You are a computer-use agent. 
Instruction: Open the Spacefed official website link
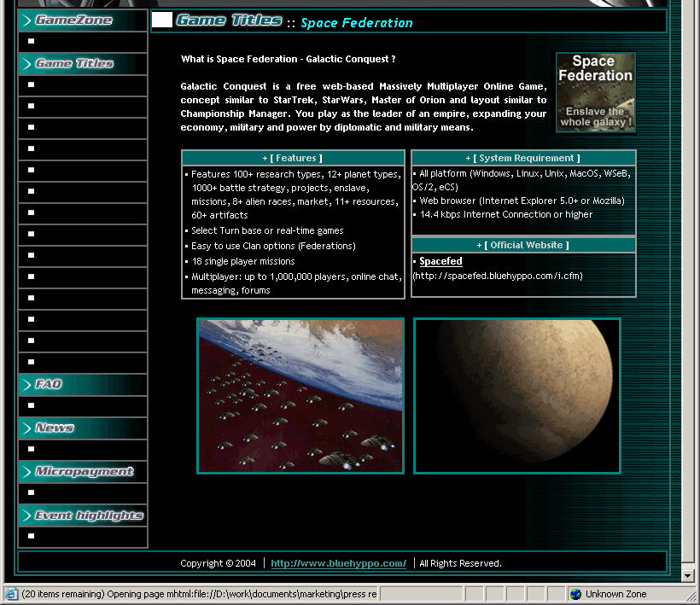click(440, 261)
